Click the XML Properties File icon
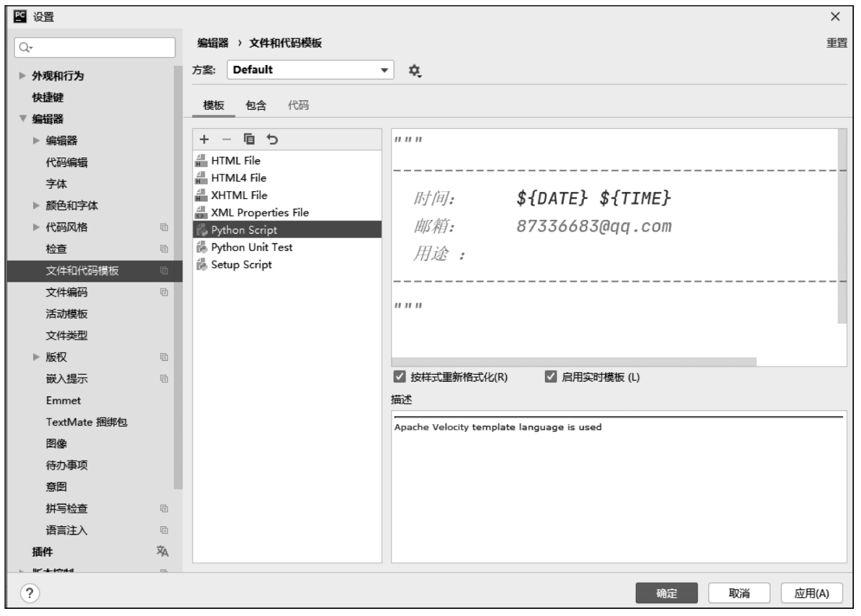861x616 pixels. [x=201, y=213]
